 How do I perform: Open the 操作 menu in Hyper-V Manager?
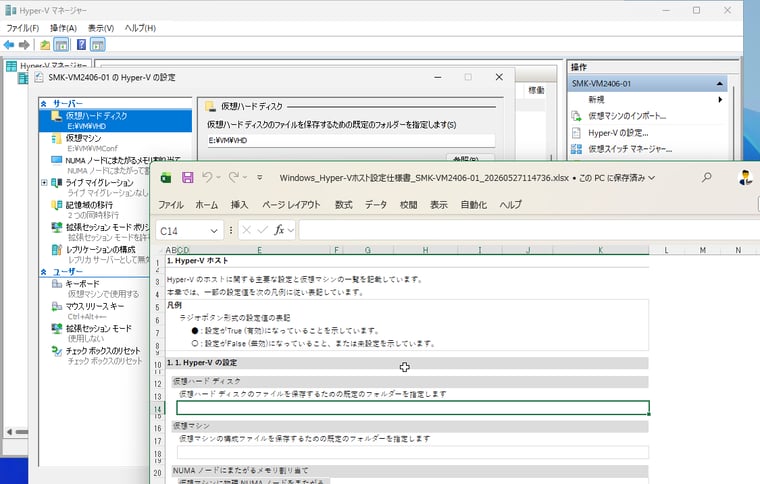[63, 28]
